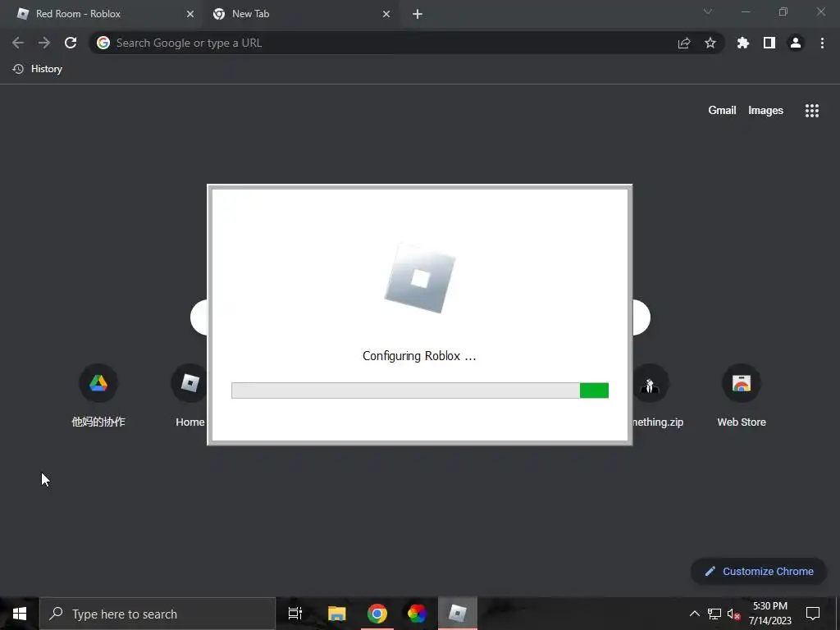Show hidden system tray icons
Screen dimensions: 840x630
[x=694, y=614]
